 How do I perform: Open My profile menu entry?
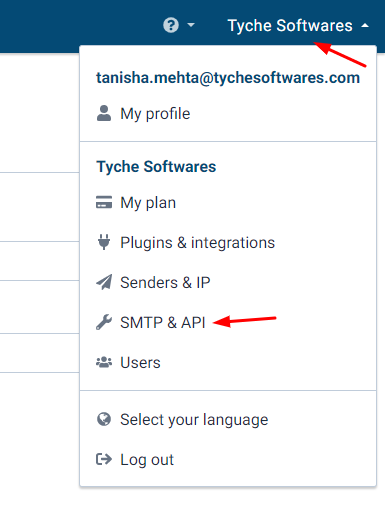[155, 114]
